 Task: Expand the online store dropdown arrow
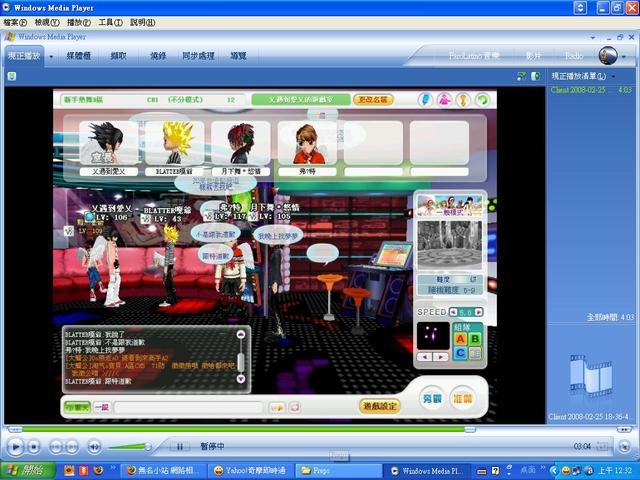[x=624, y=57]
